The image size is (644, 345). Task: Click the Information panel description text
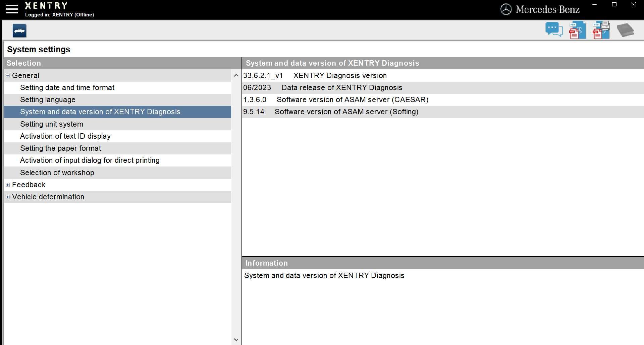(x=324, y=276)
